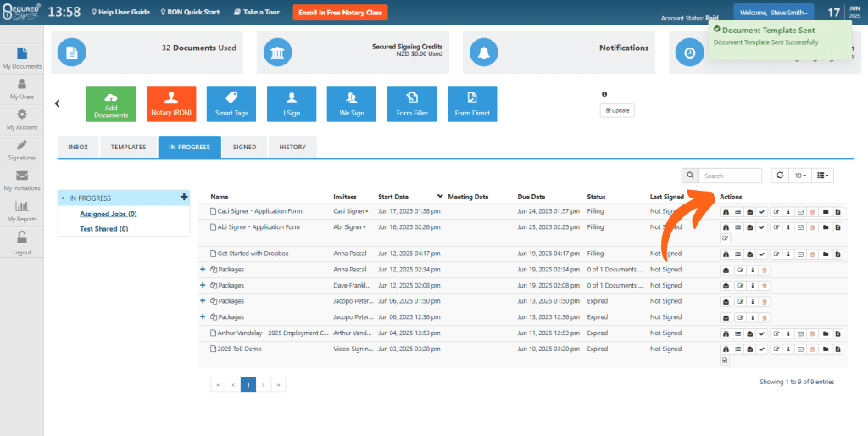868x436 pixels.
Task: Click the Documents Used document icon
Action: 71,53
